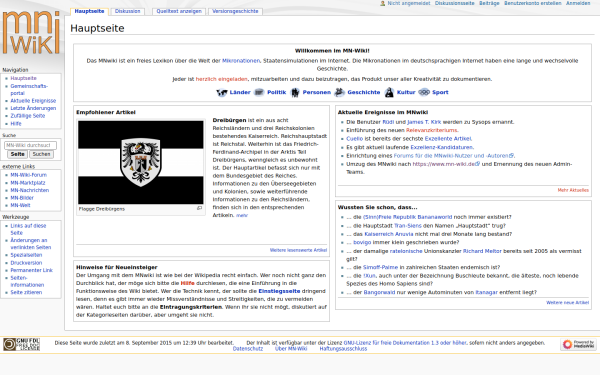
Task: Open the Haftungsausschluss footer link
Action: pyautogui.click(x=343, y=349)
